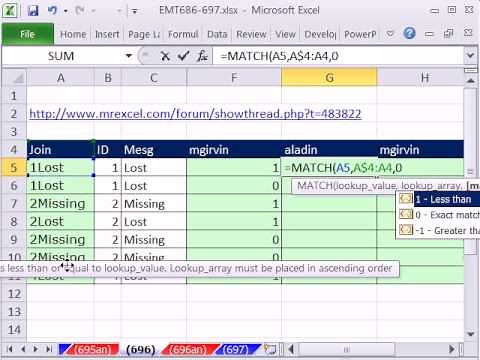Go to previous sheet tab arrow
Viewport: 480px width, 360px height.
coord(23,349)
